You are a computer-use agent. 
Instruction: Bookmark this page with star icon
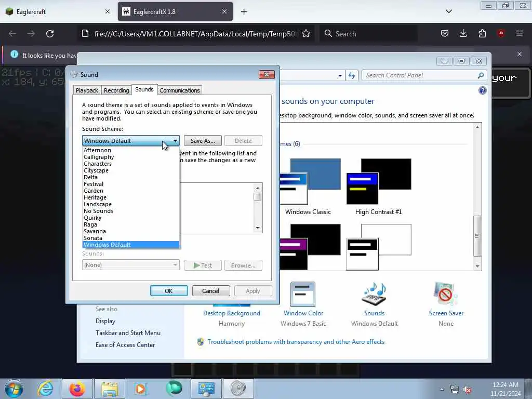click(x=306, y=33)
